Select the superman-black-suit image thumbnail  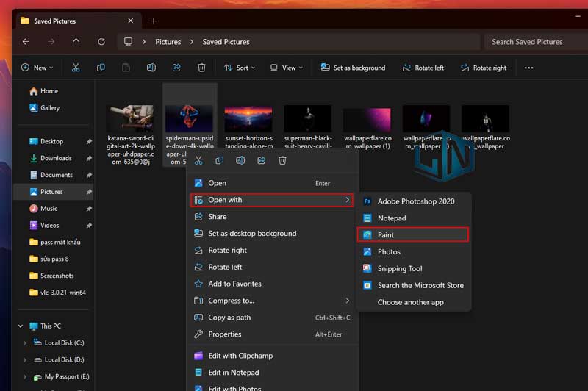(307, 118)
